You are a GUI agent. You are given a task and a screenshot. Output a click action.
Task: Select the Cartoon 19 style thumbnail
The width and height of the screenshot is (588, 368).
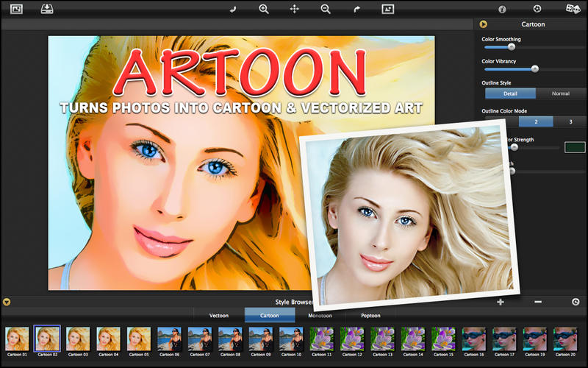coord(535,339)
